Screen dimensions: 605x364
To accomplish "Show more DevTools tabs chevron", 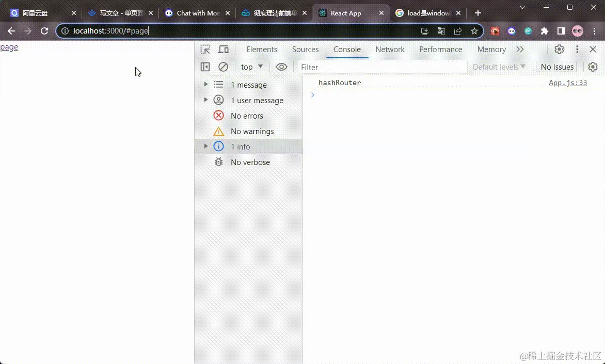I will [520, 49].
